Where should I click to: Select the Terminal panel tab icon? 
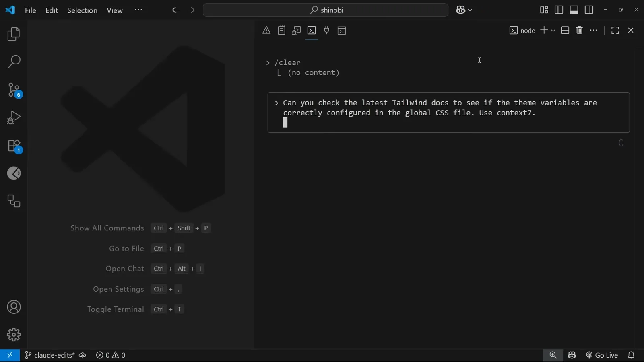click(x=312, y=31)
